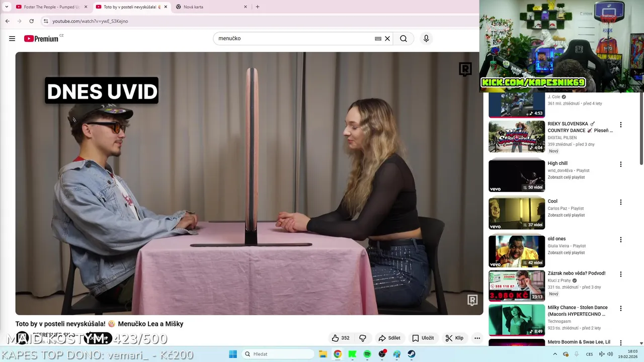Open Steam from taskbar
This screenshot has height=362, width=644.
coord(412,354)
